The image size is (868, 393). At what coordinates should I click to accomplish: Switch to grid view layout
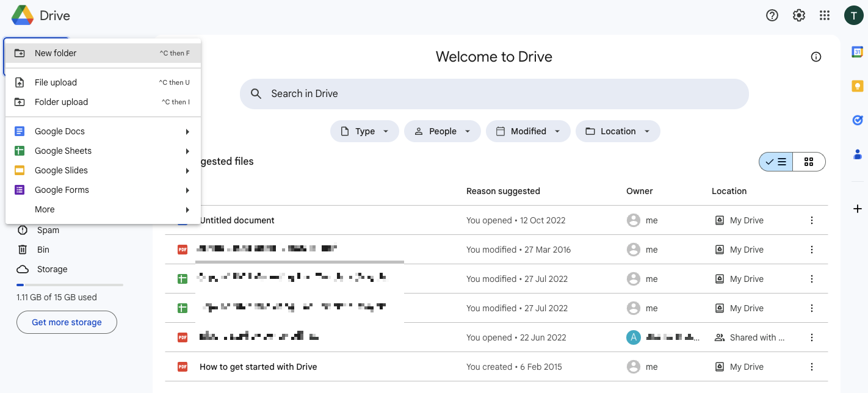tap(809, 162)
